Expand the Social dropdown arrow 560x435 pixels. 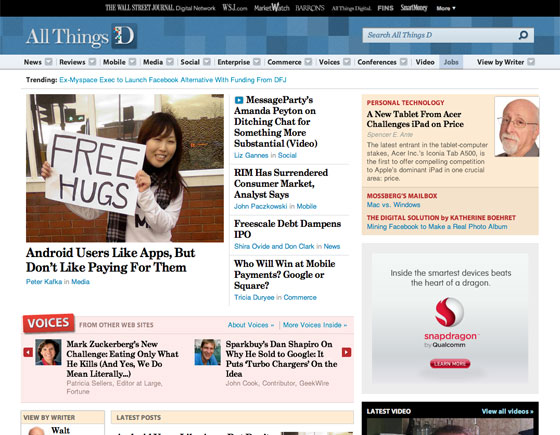point(207,62)
